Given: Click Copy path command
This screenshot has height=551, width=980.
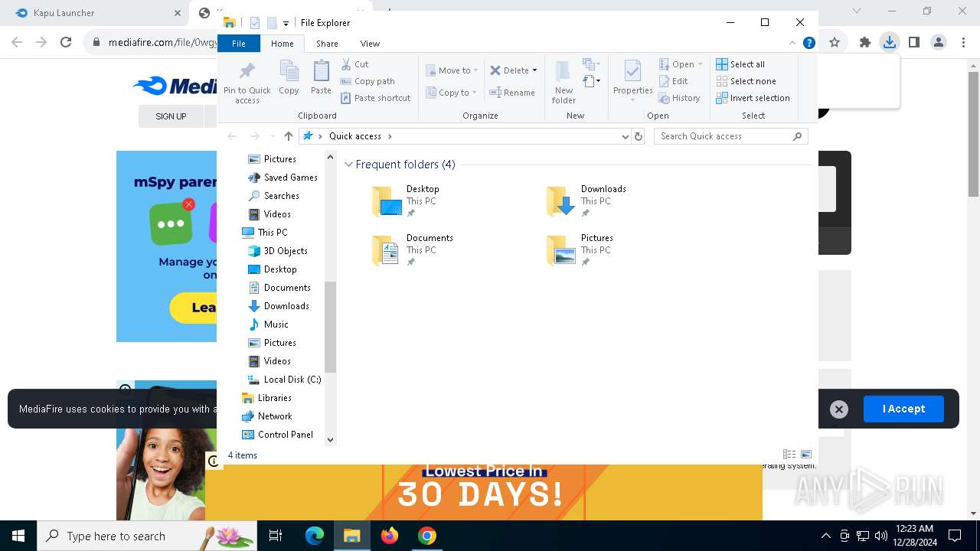Looking at the screenshot, I should click(x=367, y=81).
